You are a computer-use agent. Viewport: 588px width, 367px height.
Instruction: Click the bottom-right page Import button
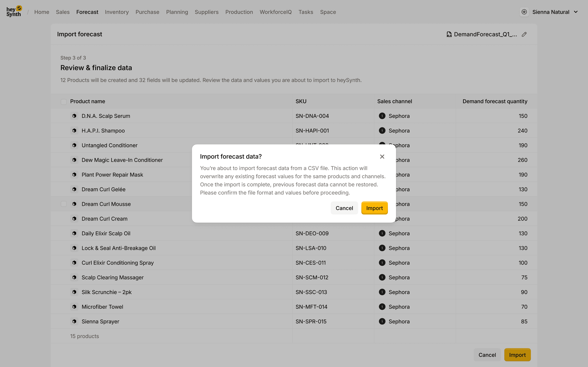tap(517, 355)
